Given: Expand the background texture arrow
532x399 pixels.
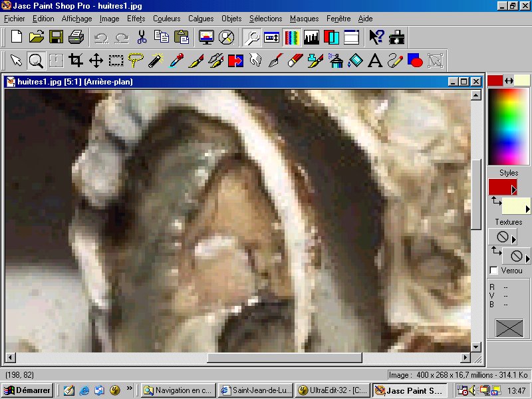Looking at the screenshot, I should pyautogui.click(x=527, y=259).
